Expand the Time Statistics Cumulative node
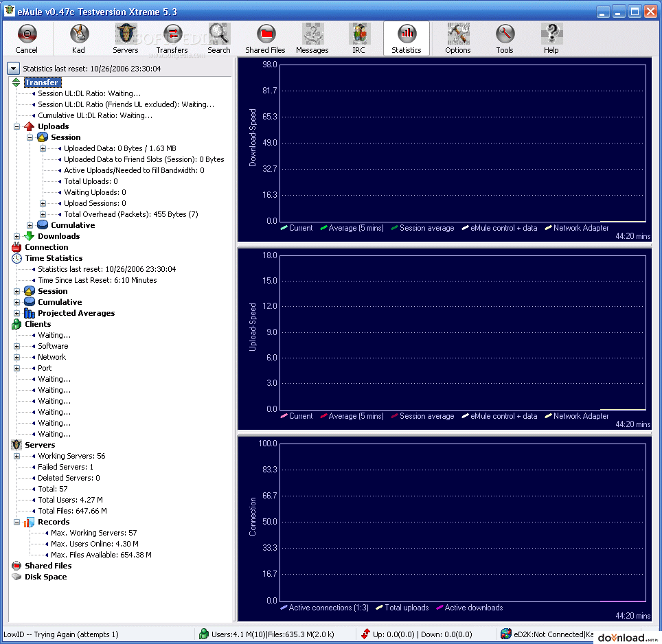This screenshot has width=662, height=644. pos(17,302)
